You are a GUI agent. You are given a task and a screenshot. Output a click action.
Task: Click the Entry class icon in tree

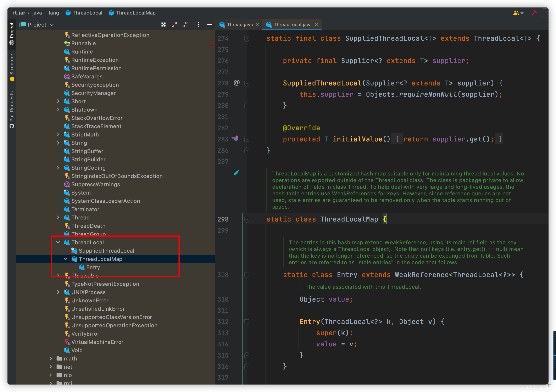(82, 267)
